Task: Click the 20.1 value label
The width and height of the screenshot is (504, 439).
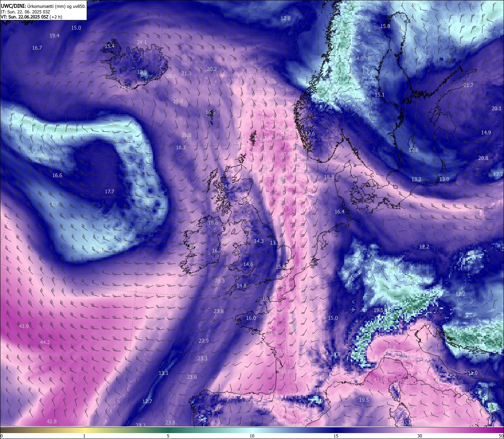Action: 497,109
